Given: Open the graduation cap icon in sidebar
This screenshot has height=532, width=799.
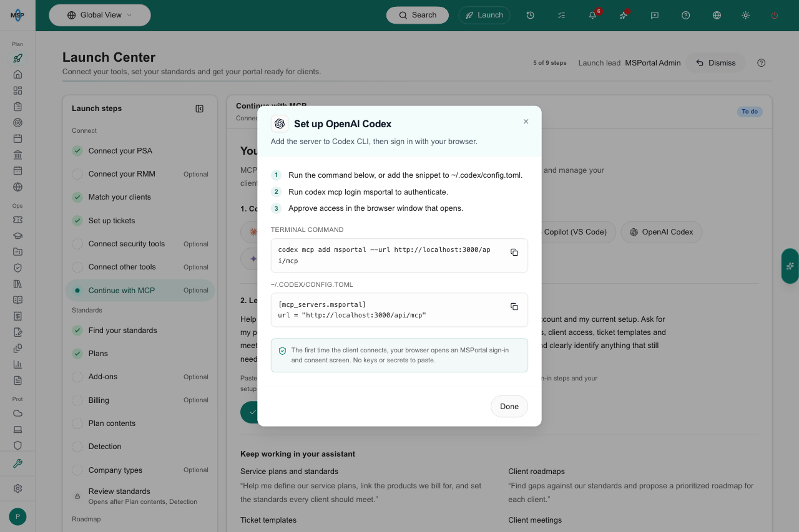Looking at the screenshot, I should tap(17, 236).
